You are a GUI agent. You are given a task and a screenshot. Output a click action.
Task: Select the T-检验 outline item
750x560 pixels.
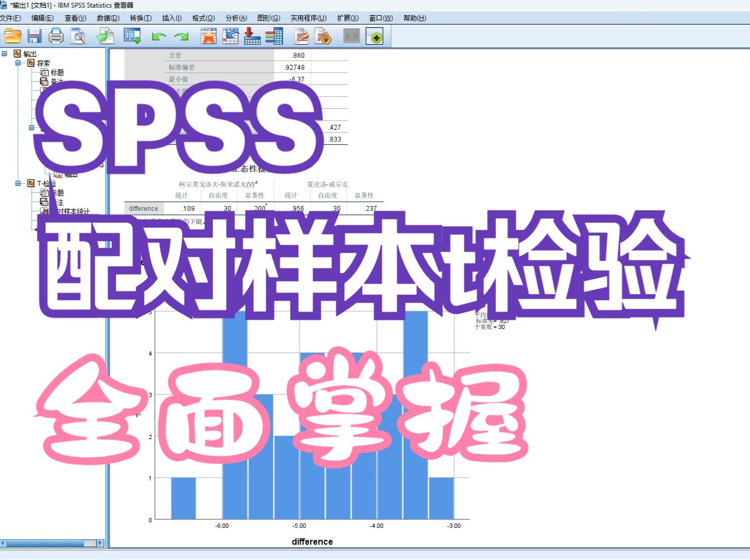[47, 184]
